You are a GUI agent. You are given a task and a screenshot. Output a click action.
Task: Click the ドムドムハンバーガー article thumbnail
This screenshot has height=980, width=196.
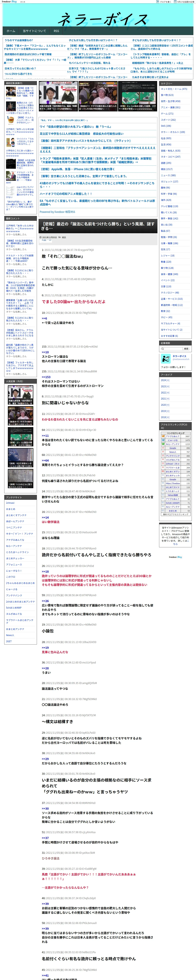pyautogui.click(x=11, y=120)
